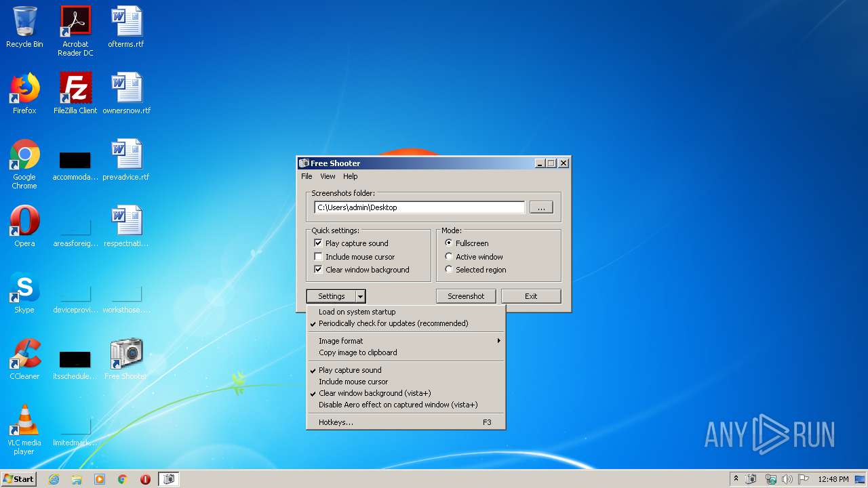Viewport: 868px width, 488px height.
Task: Click the Settings button dropdown arrow
Action: (x=361, y=296)
